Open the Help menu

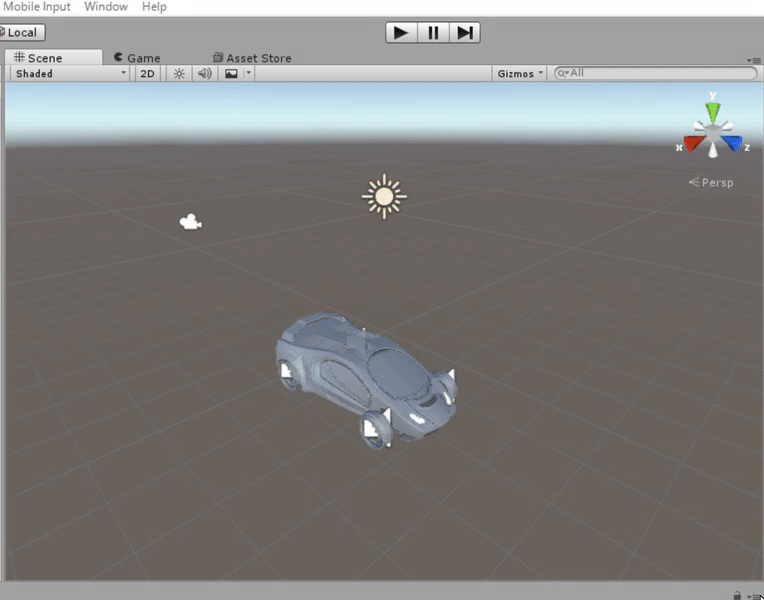pos(154,7)
